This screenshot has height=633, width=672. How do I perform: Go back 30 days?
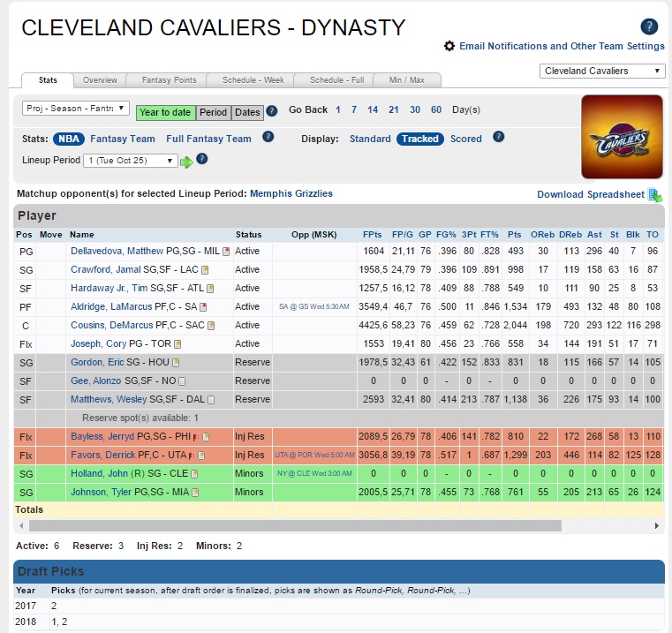pos(415,109)
